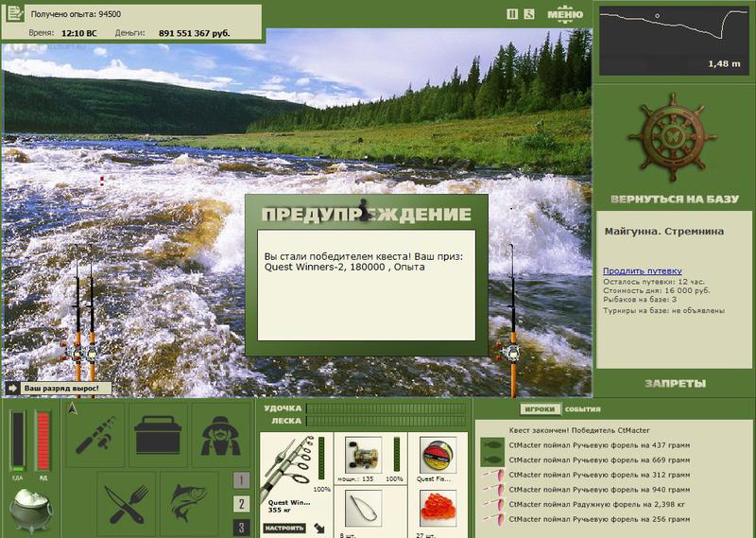Click 'Стоимость дня: 16 000 руб.' text

click(x=656, y=290)
